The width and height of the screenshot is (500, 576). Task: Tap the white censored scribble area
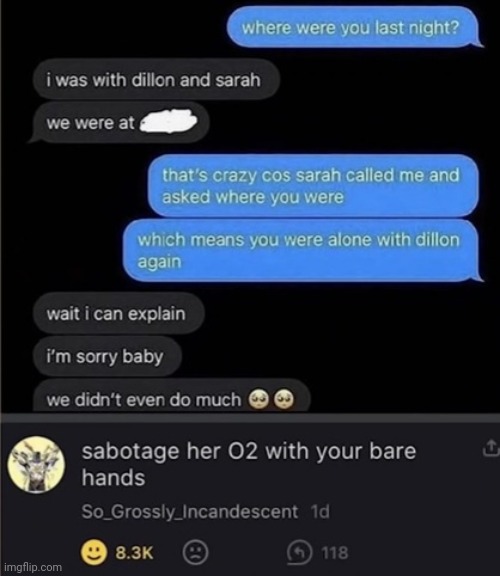point(169,122)
